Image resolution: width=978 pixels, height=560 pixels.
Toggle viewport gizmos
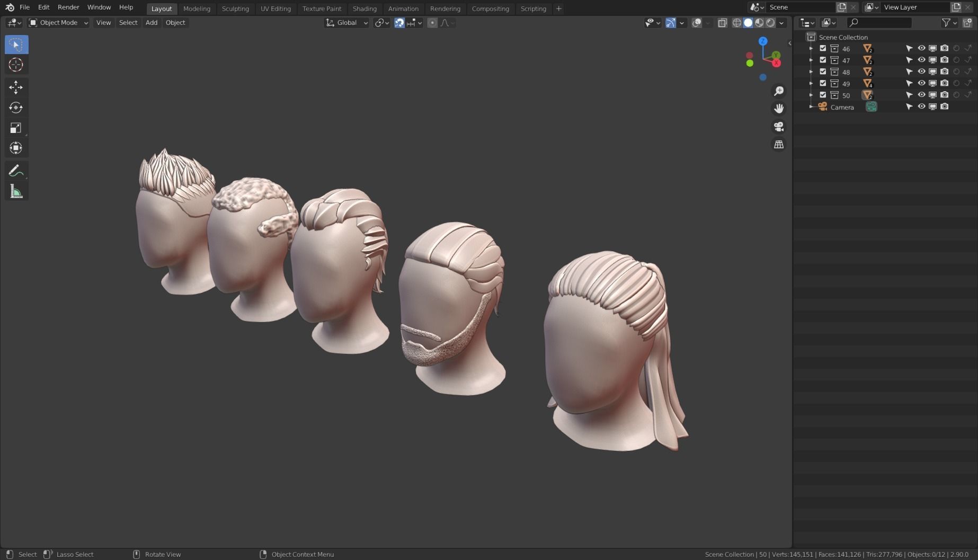tap(671, 23)
